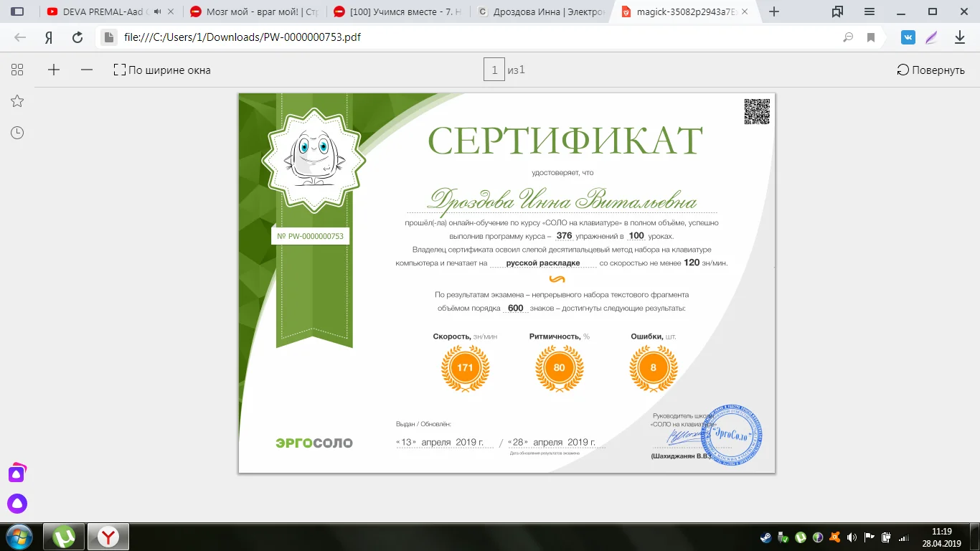Activate the purple Alice voice assistant icon

pyautogui.click(x=17, y=504)
